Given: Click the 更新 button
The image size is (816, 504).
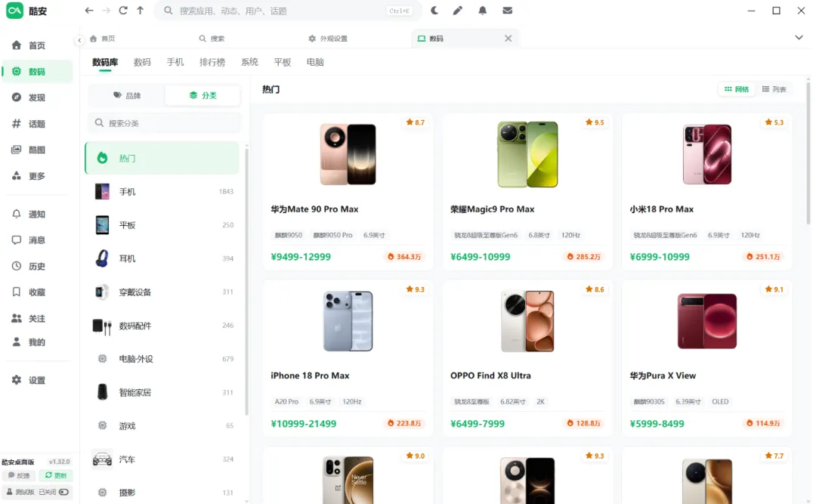Looking at the screenshot, I should [56, 475].
